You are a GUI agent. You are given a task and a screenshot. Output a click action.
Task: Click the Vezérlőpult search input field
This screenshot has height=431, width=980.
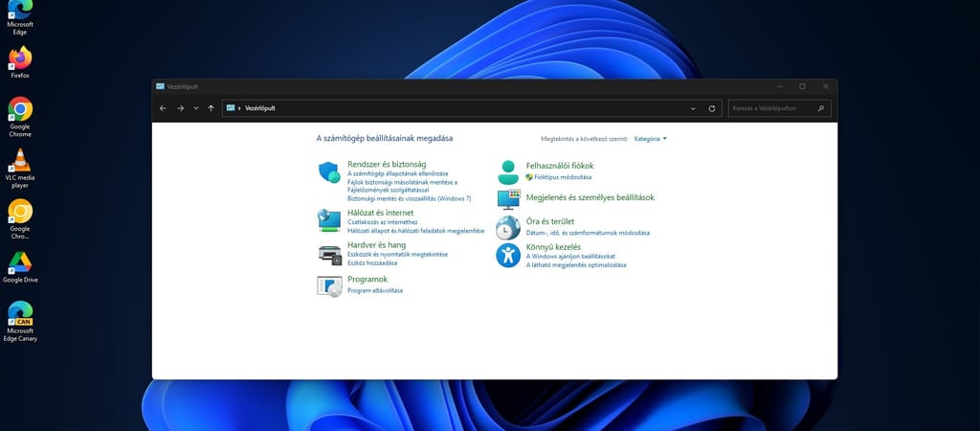point(773,108)
